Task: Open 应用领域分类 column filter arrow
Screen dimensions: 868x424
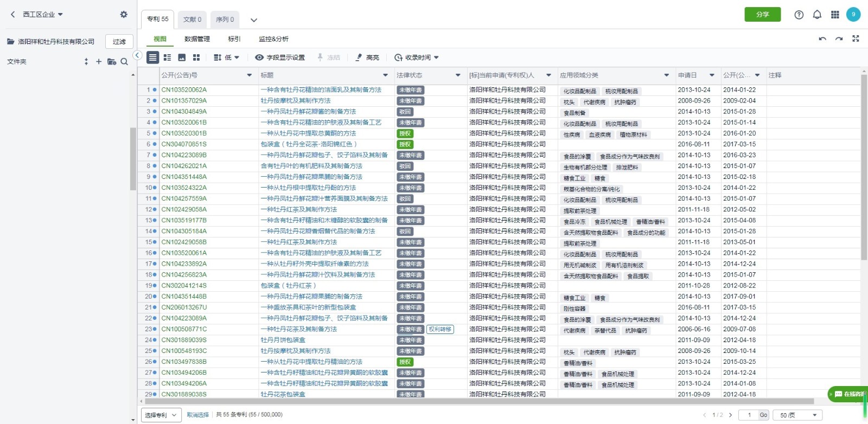Action: (x=667, y=75)
